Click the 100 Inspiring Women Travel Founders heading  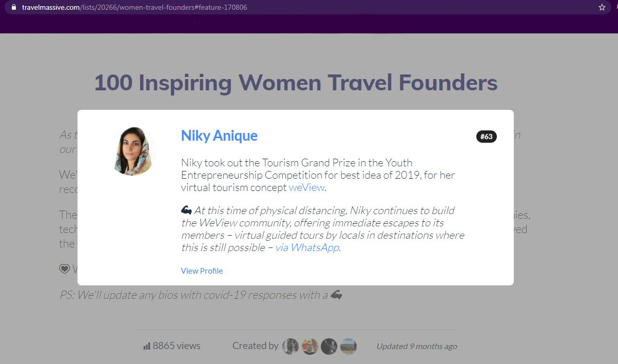tap(296, 82)
